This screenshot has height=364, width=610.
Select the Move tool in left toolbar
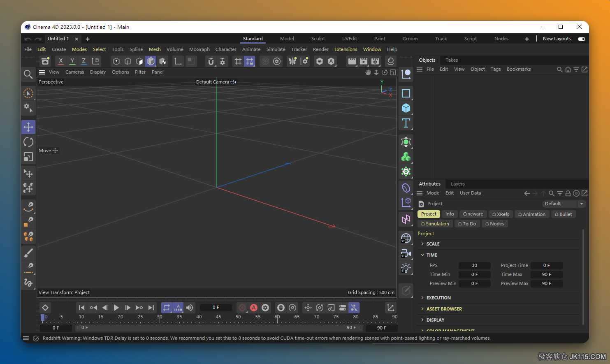click(x=28, y=127)
